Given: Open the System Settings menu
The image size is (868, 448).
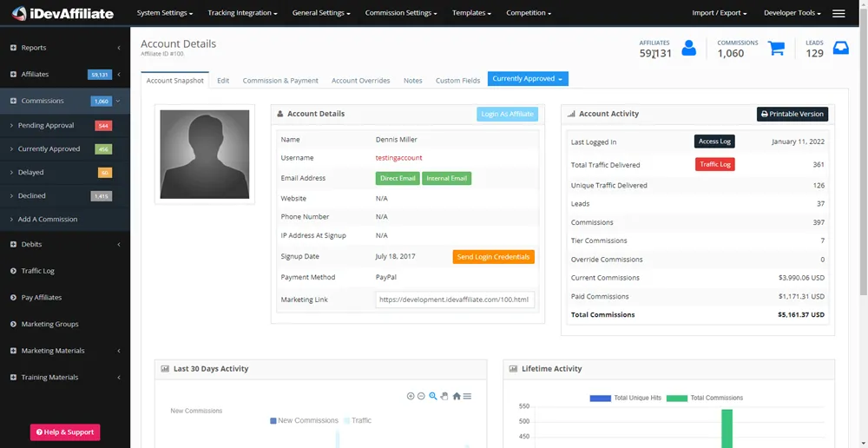Looking at the screenshot, I should (165, 14).
